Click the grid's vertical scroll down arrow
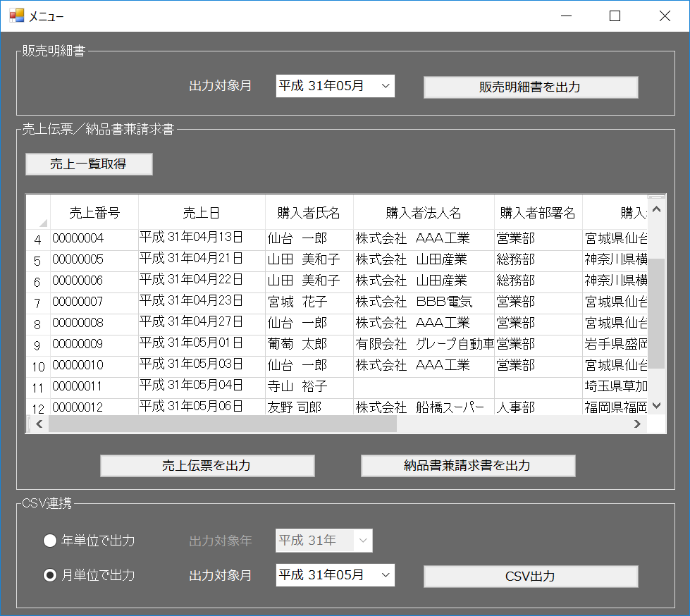The width and height of the screenshot is (690, 616). (x=656, y=406)
